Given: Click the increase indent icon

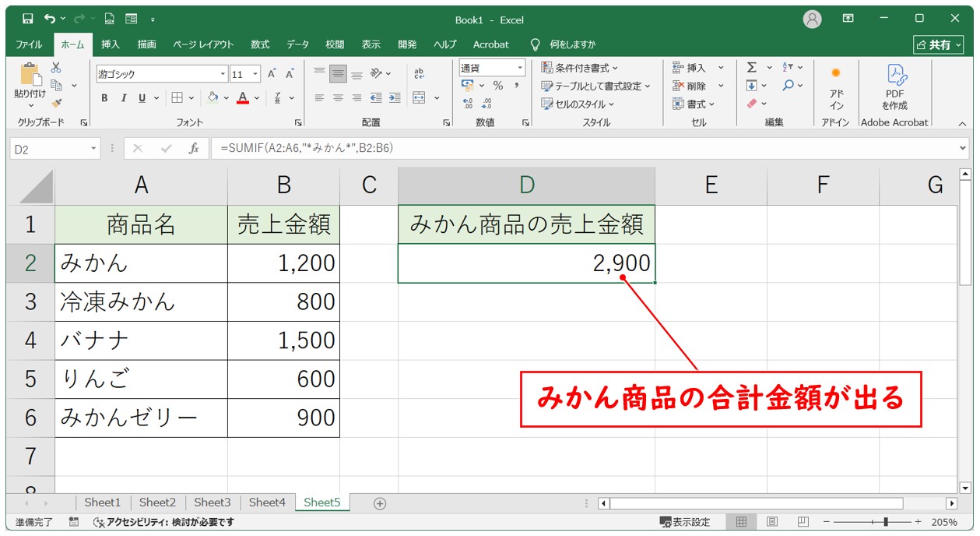Looking at the screenshot, I should point(395,98).
